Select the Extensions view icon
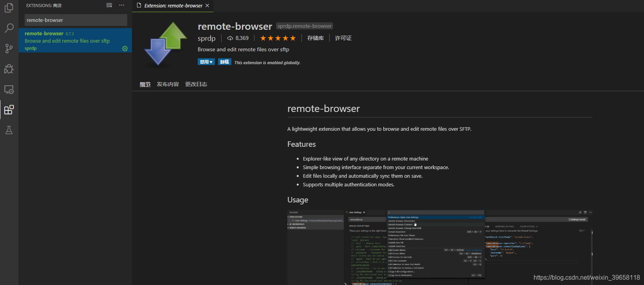644x285 pixels. tap(9, 110)
